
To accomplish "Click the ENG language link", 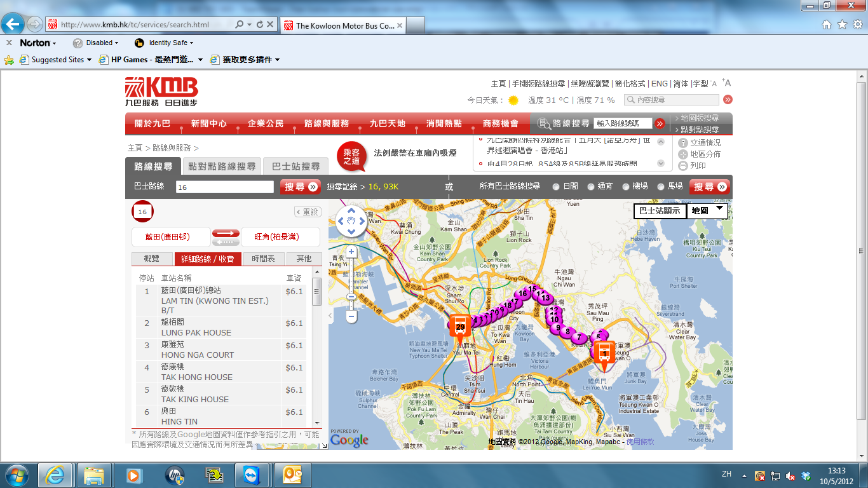I will [x=659, y=83].
